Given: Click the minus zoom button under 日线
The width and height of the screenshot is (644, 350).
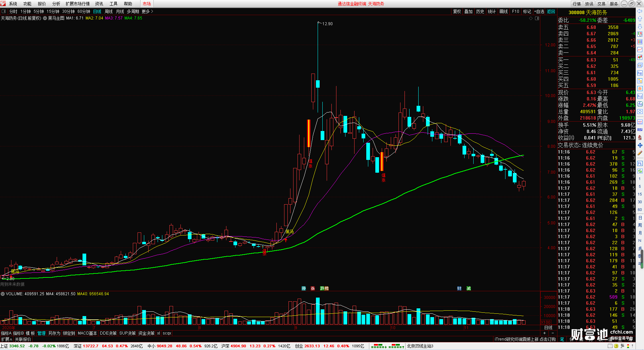Looking at the screenshot, I should click(552, 333).
